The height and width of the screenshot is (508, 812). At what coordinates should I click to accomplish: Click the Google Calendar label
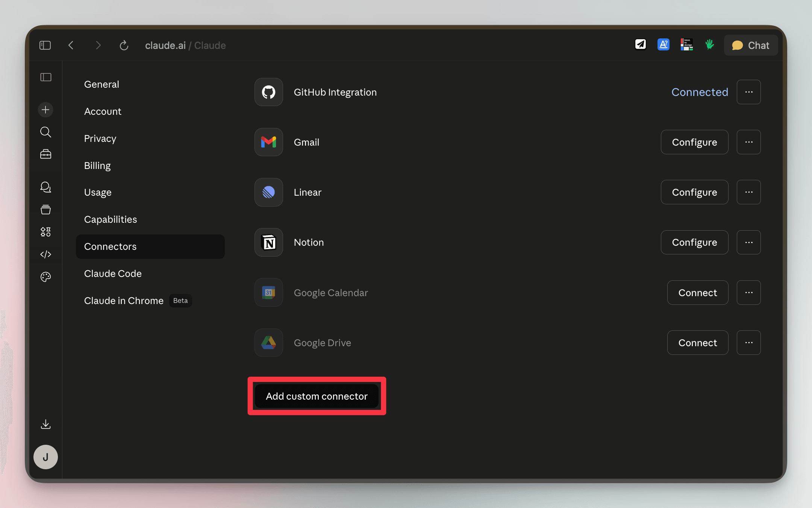(331, 293)
